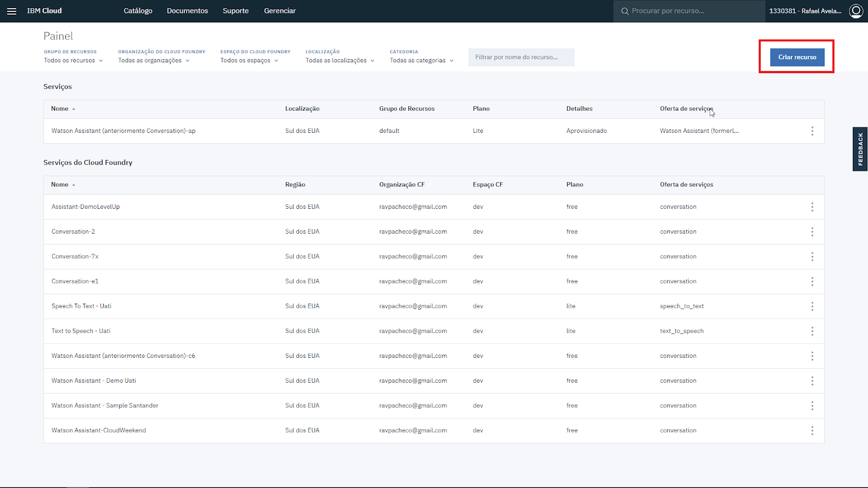
Task: Open Watson Assistant - Sample Santander service
Action: pyautogui.click(x=105, y=406)
